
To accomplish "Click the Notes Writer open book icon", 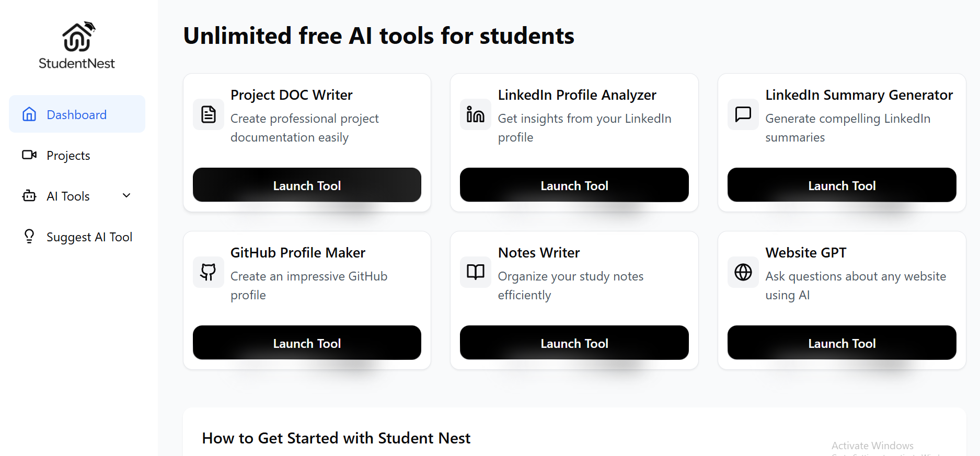I will (x=475, y=272).
